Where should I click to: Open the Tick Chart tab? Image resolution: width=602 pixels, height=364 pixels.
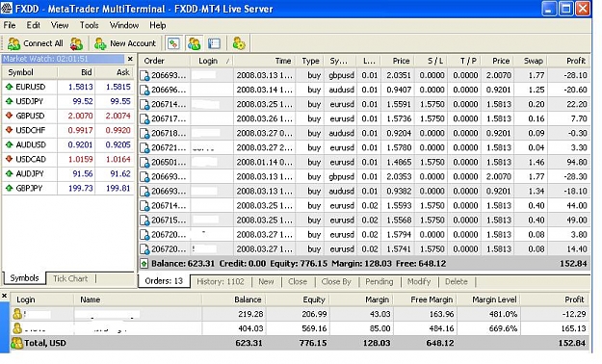[70, 278]
